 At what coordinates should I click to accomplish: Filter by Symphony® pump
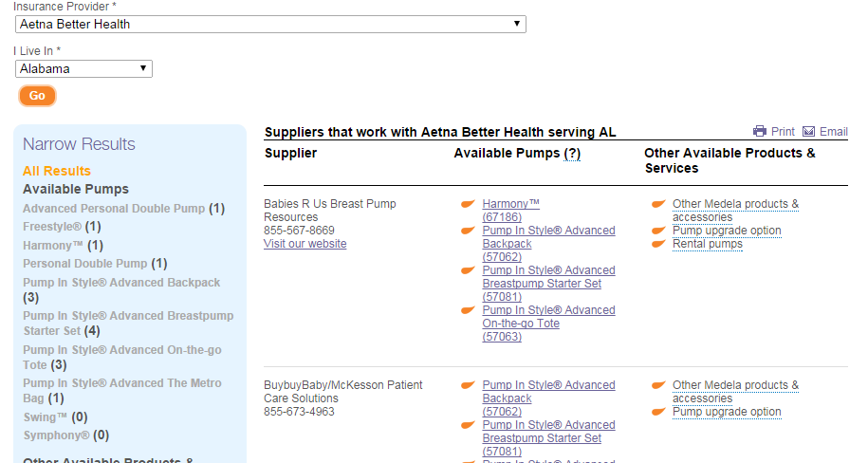point(56,435)
